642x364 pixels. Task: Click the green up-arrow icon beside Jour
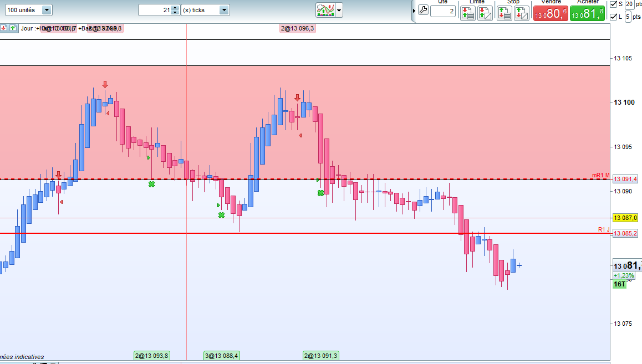click(13, 28)
